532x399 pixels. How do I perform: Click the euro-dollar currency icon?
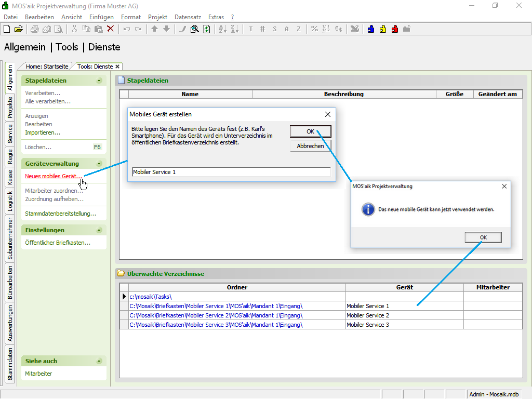pyautogui.click(x=338, y=29)
